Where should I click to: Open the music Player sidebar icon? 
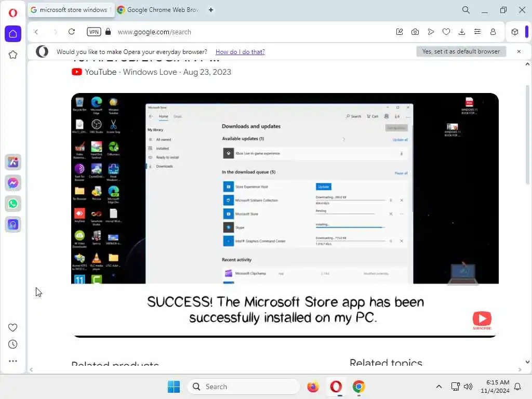pyautogui.click(x=13, y=224)
